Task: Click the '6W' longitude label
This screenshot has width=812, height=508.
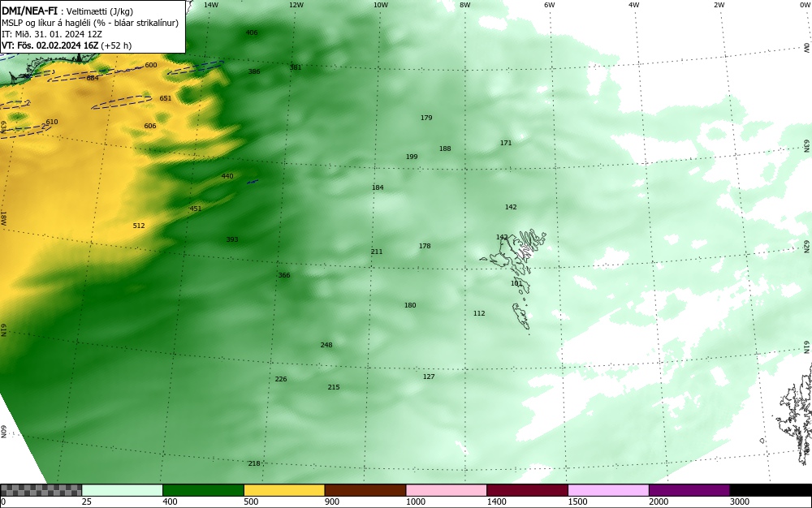Action: 550,5
